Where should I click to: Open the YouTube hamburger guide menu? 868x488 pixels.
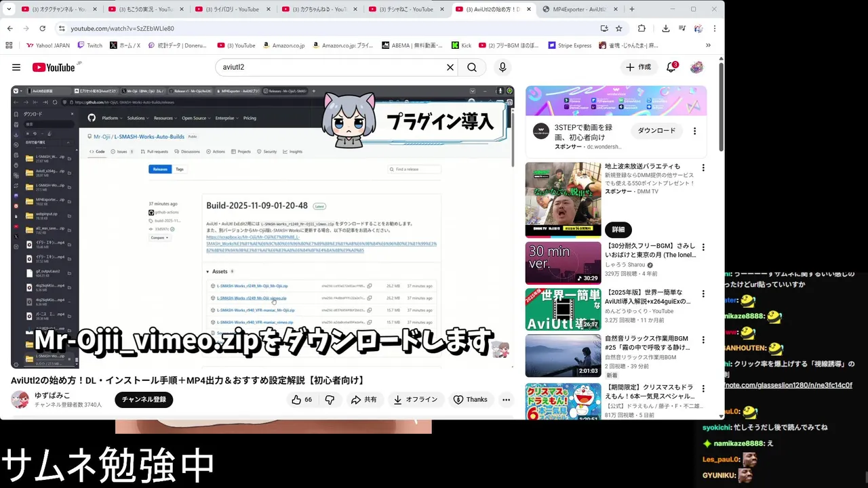[x=16, y=67]
